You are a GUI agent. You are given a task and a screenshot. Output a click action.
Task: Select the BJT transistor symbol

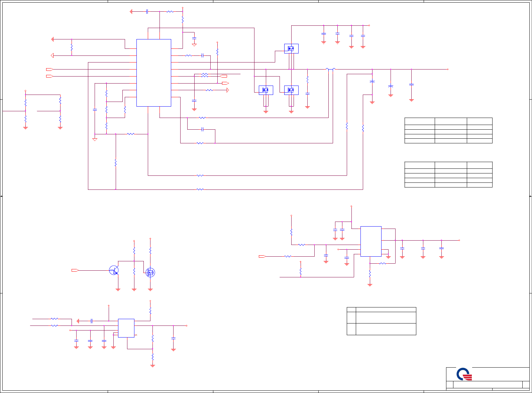(114, 270)
